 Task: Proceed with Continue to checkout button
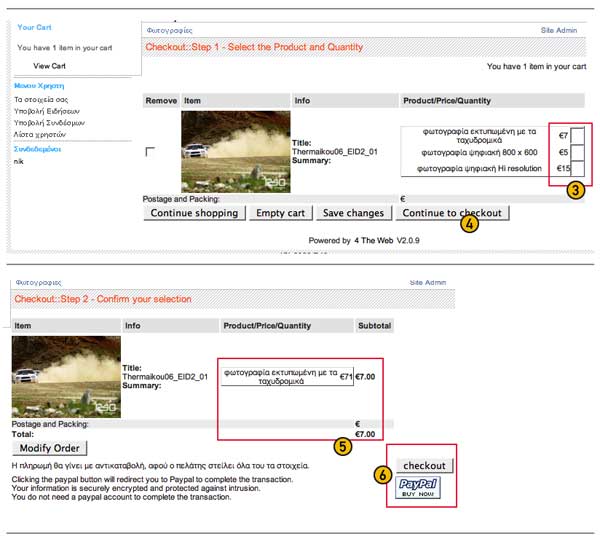point(451,213)
